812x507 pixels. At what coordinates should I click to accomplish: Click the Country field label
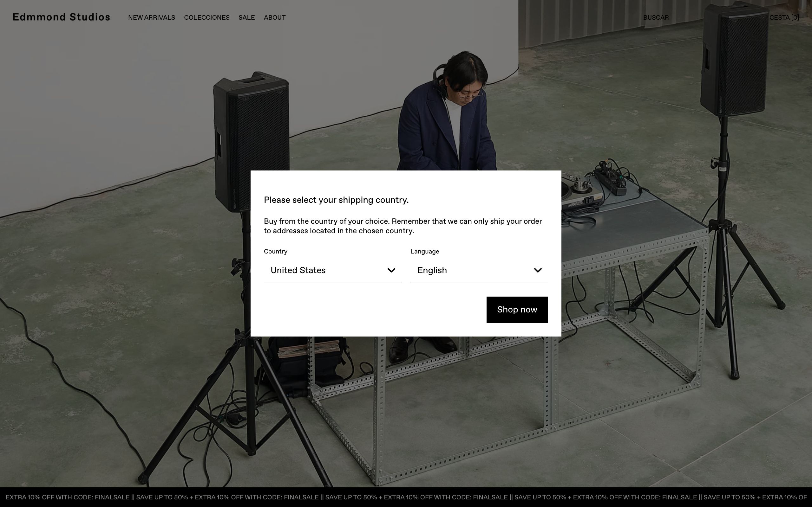[275, 252]
